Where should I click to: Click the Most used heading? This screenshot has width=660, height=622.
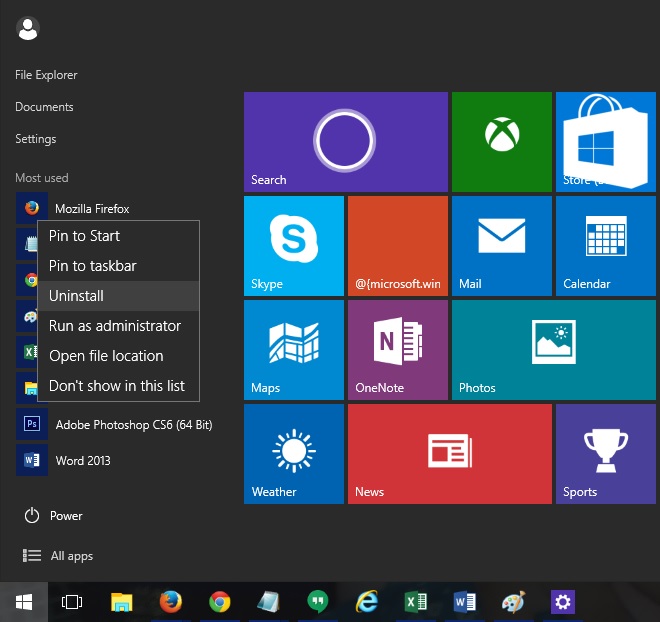pyautogui.click(x=42, y=178)
